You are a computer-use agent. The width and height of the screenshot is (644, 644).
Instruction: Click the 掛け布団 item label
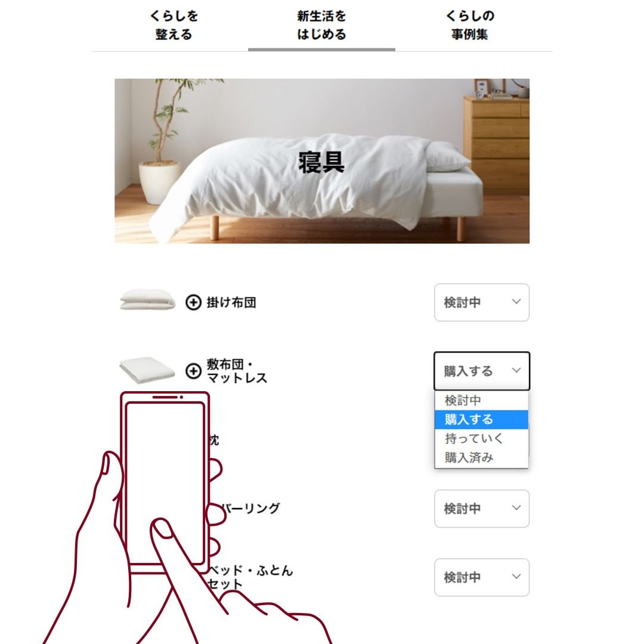(x=231, y=302)
